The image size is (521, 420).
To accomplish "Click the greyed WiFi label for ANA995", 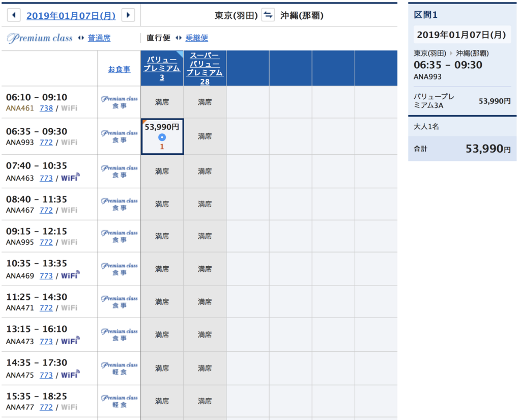I will (69, 242).
